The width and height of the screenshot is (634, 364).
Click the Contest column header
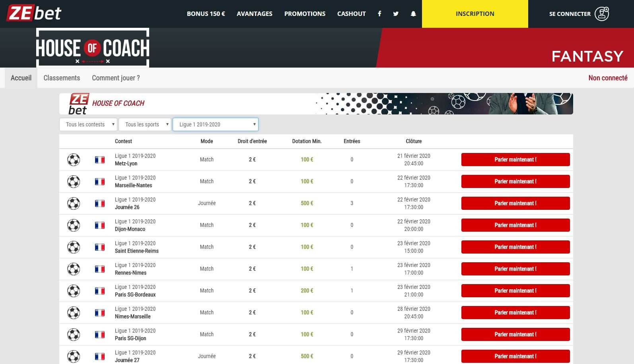[x=123, y=141]
